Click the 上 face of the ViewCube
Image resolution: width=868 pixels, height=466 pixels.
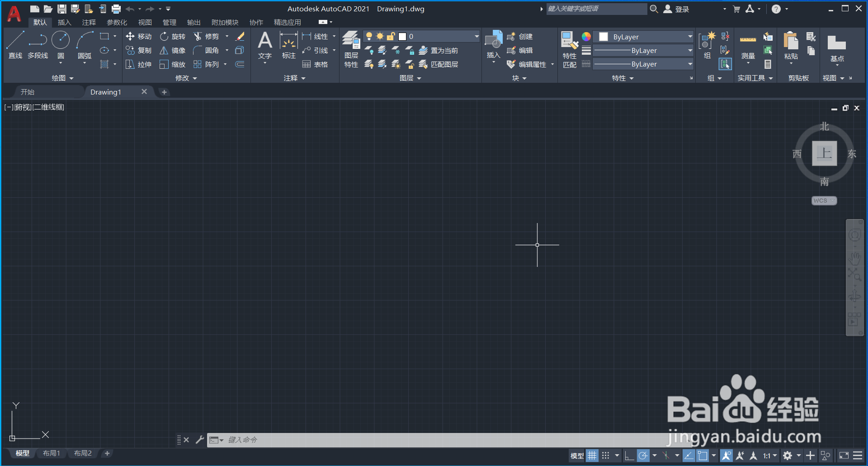coord(825,153)
